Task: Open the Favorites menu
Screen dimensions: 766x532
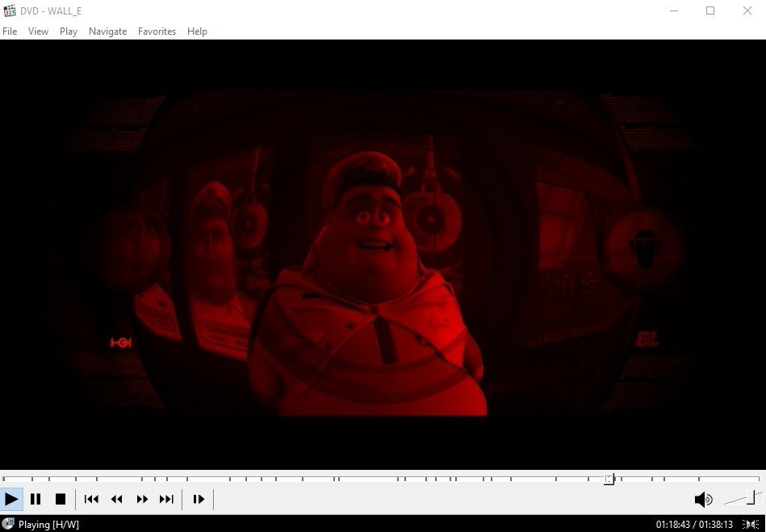Action: coord(157,31)
